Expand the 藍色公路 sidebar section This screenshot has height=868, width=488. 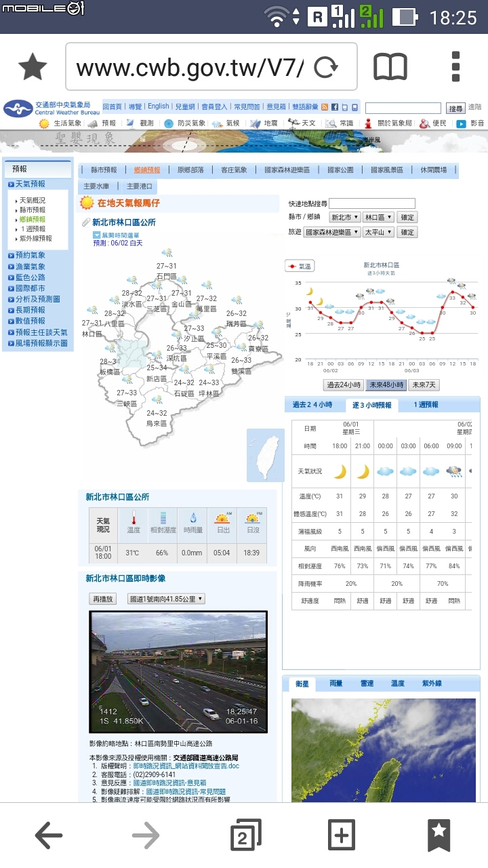26,277
